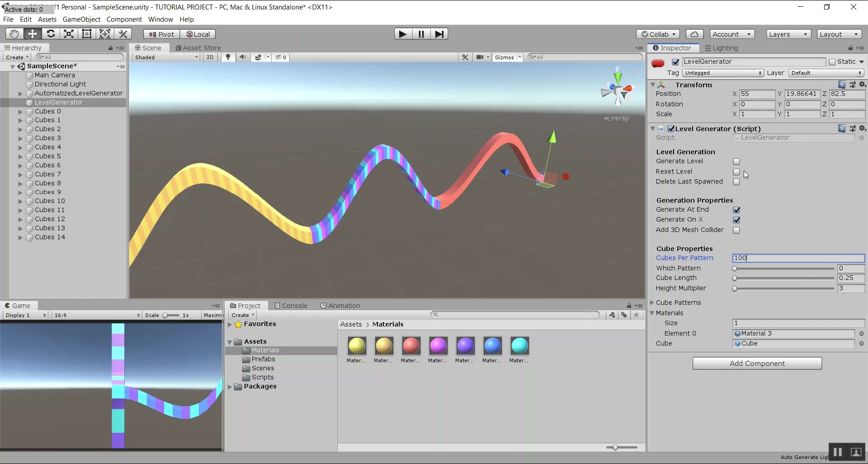Image resolution: width=868 pixels, height=464 pixels.
Task: Click the Play button
Action: [x=402, y=34]
